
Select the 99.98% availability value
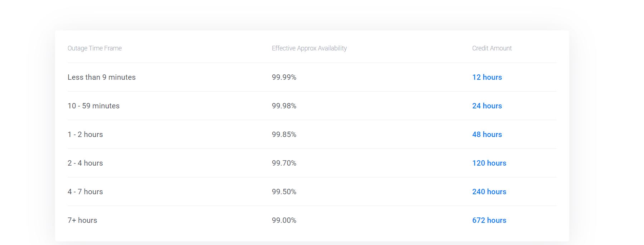pos(284,106)
